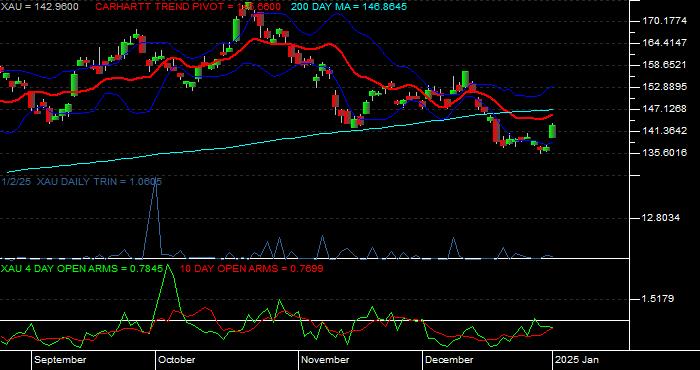Click the CARHARTT TREND PIVOT label
The image size is (700, 370).
[x=188, y=7]
